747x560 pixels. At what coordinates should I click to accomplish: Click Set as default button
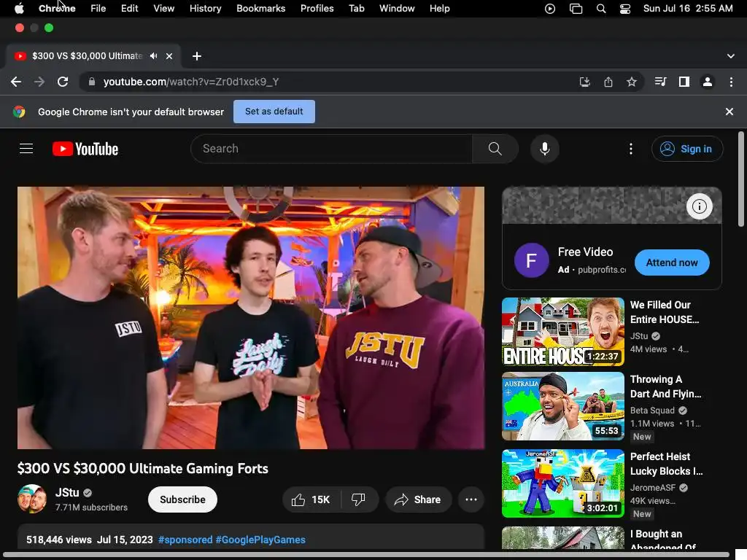(274, 112)
